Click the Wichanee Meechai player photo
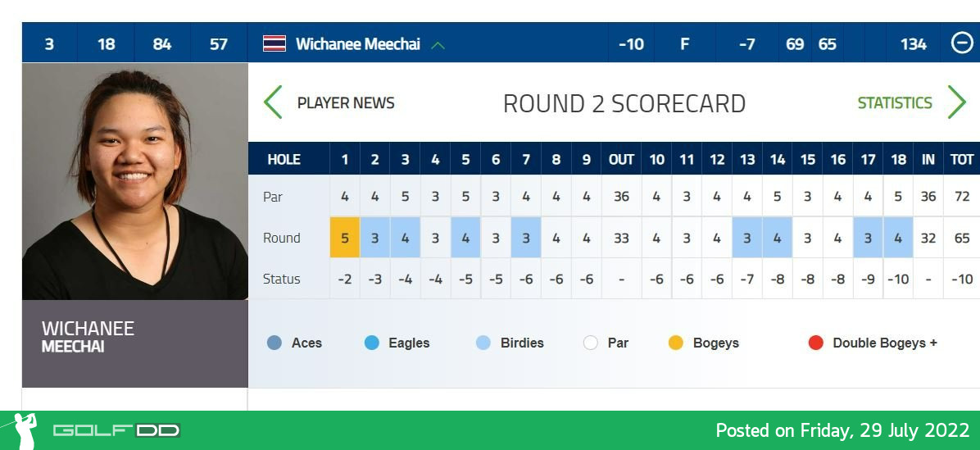The width and height of the screenshot is (980, 450). (135, 181)
